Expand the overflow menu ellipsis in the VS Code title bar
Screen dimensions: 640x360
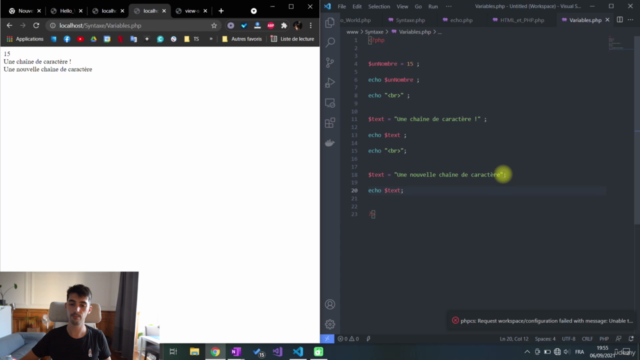point(449,7)
